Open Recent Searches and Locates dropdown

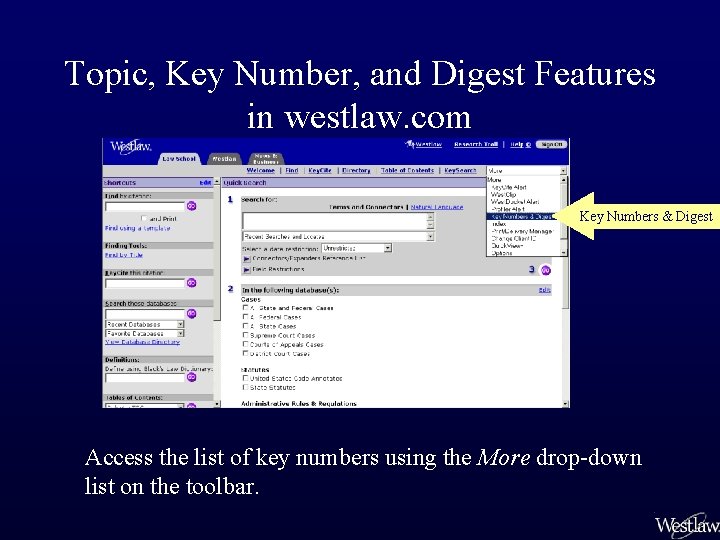pos(430,236)
